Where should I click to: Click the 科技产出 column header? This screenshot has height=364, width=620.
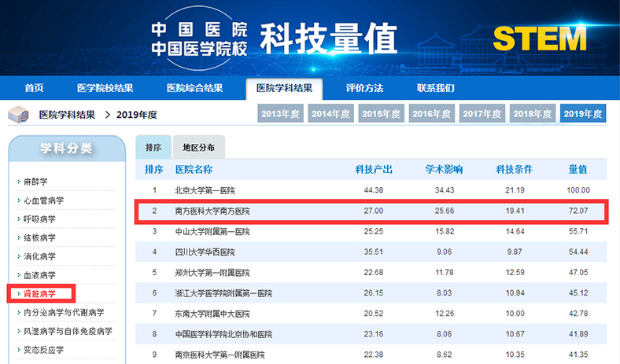[x=374, y=170]
